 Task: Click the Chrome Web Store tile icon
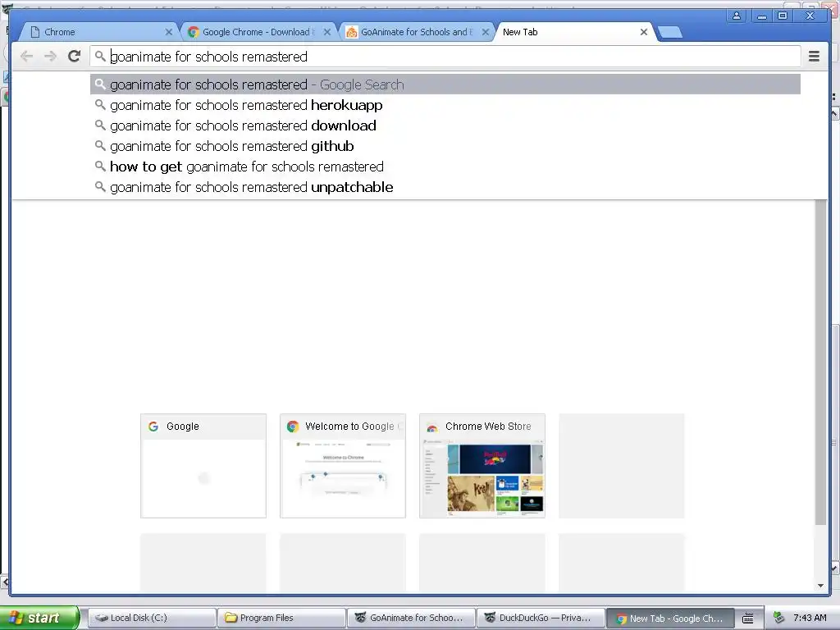(x=431, y=427)
